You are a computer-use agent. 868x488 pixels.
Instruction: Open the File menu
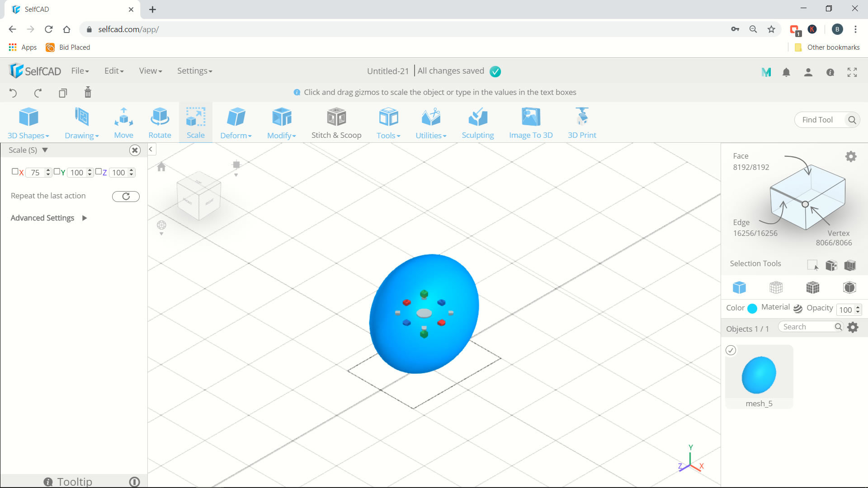pyautogui.click(x=80, y=71)
